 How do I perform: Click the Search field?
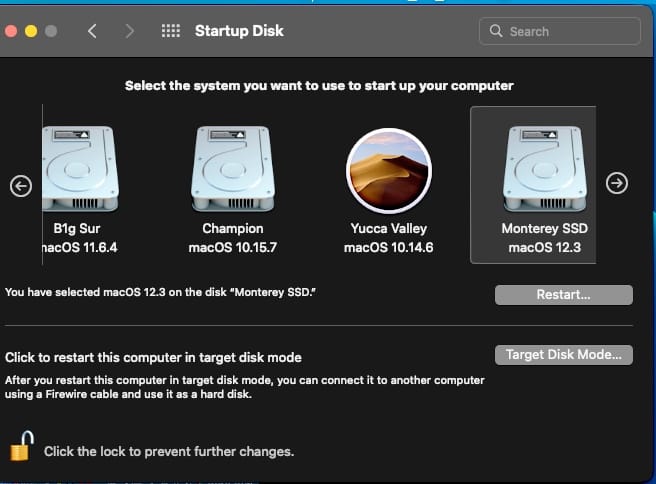(x=559, y=31)
